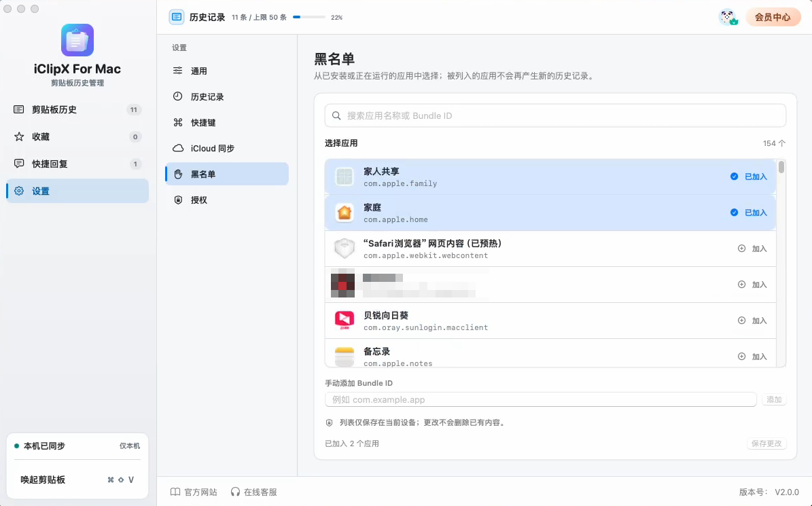
Task: Remove 家人共享 from blacklist via 已加入
Action: 749,177
